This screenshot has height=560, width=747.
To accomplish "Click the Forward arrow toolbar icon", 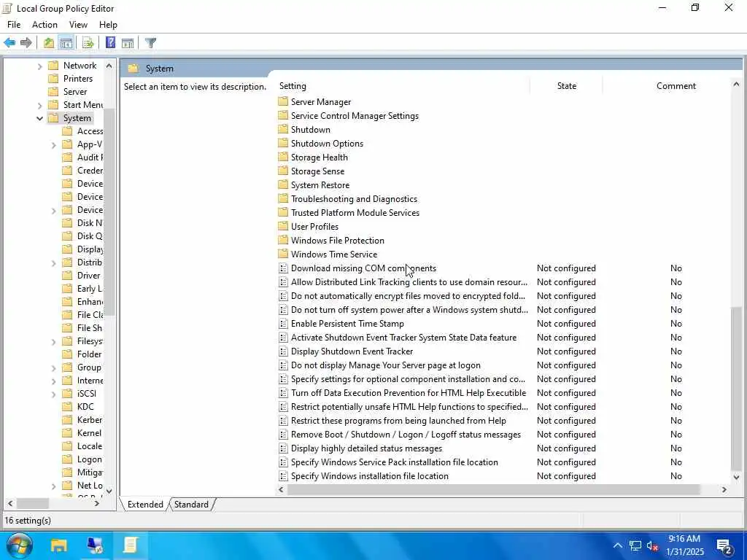I will [26, 43].
